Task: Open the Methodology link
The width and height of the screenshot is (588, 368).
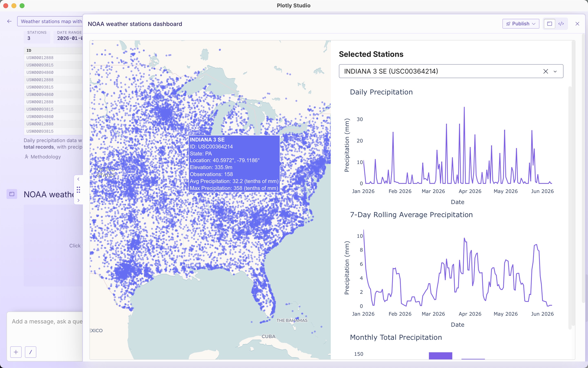Action: coord(46,157)
